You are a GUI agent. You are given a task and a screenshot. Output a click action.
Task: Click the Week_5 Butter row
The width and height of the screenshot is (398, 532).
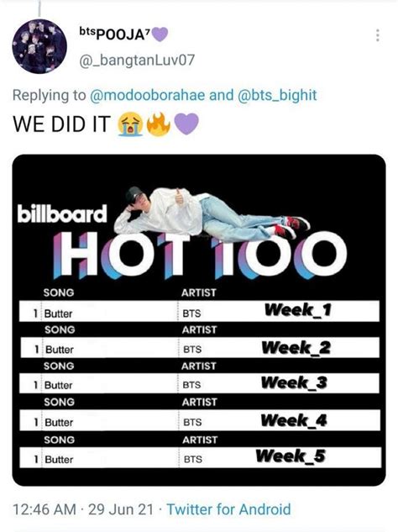pyautogui.click(x=200, y=458)
